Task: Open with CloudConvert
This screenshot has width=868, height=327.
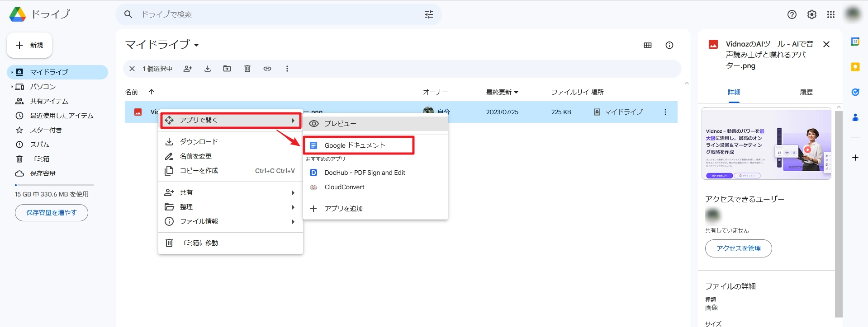Action: pos(375,187)
